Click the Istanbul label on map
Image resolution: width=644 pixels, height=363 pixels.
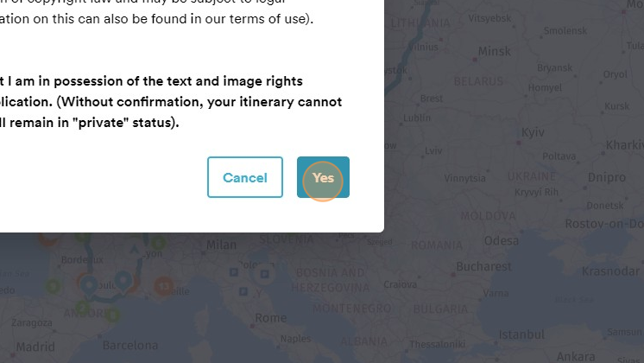521,334
